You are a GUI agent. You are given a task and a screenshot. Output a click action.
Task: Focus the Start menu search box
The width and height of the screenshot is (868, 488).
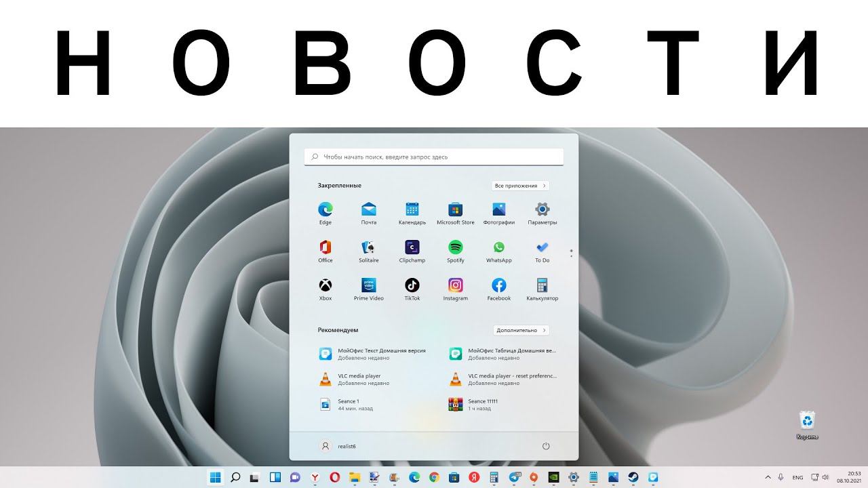point(434,157)
